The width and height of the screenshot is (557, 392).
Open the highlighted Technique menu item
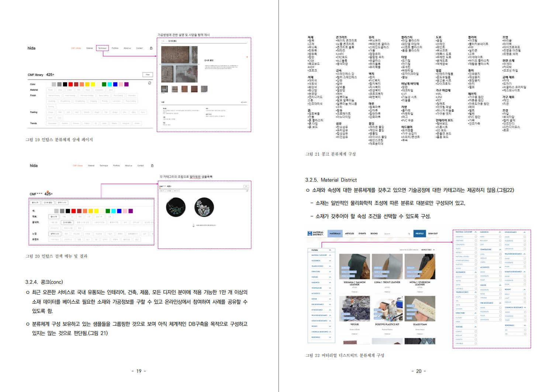coord(102,48)
